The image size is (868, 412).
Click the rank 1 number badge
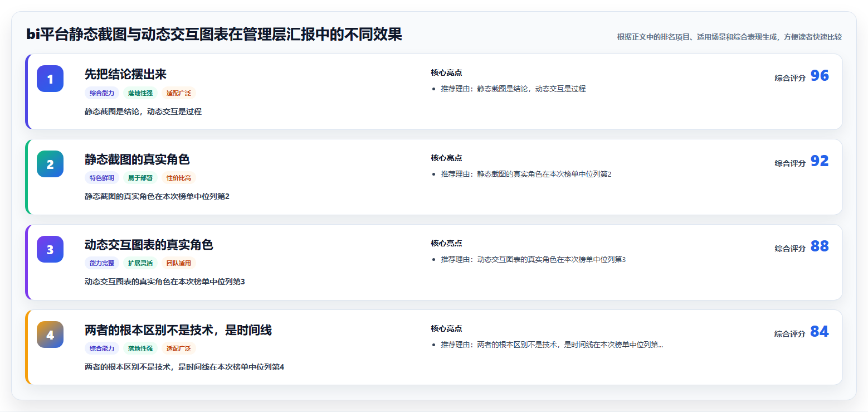click(50, 79)
